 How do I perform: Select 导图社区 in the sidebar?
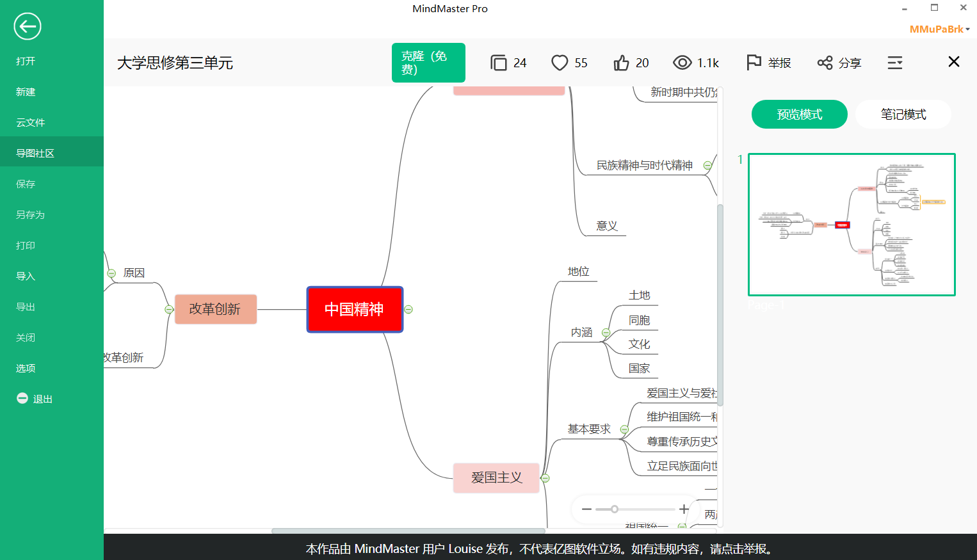tap(52, 153)
